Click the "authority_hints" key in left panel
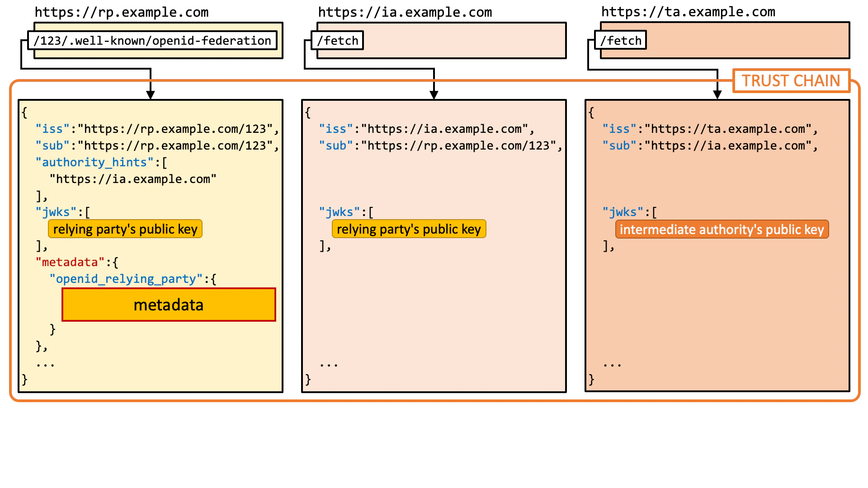The height and width of the screenshot is (488, 868). click(x=94, y=162)
